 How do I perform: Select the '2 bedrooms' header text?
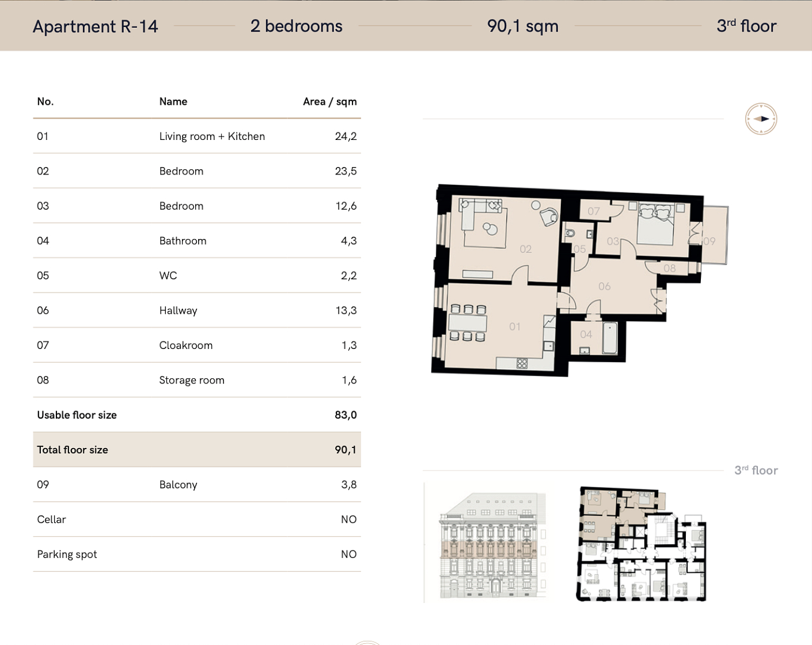[297, 26]
